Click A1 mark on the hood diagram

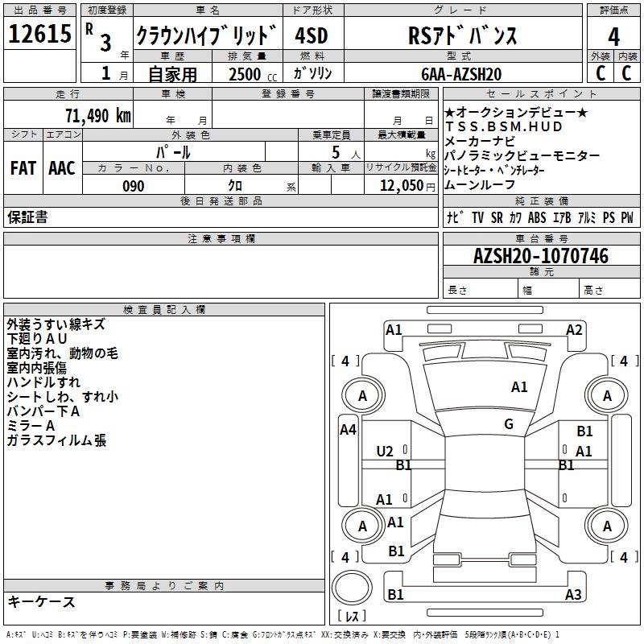519,387
